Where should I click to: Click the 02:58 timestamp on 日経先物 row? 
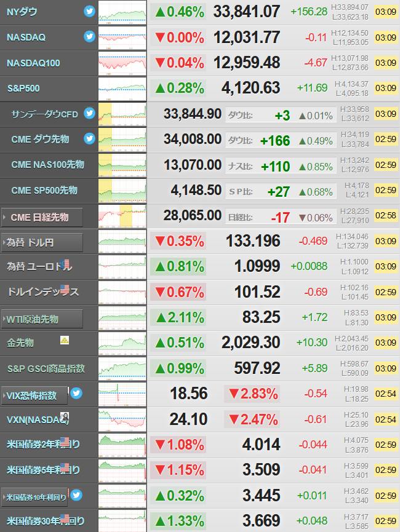[386, 215]
